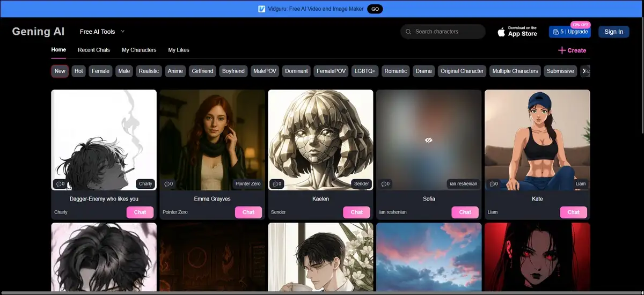Expand the Free AI Tools dropdown
This screenshot has width=644, height=295.
click(x=102, y=32)
